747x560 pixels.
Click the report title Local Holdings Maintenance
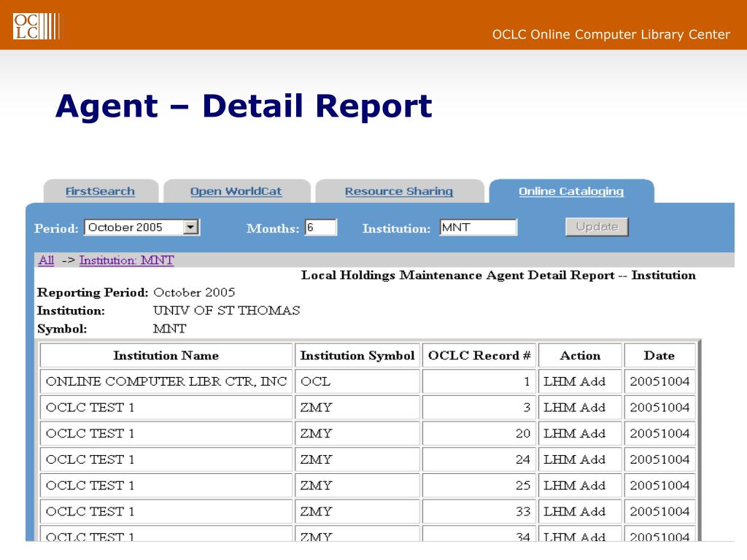[498, 275]
